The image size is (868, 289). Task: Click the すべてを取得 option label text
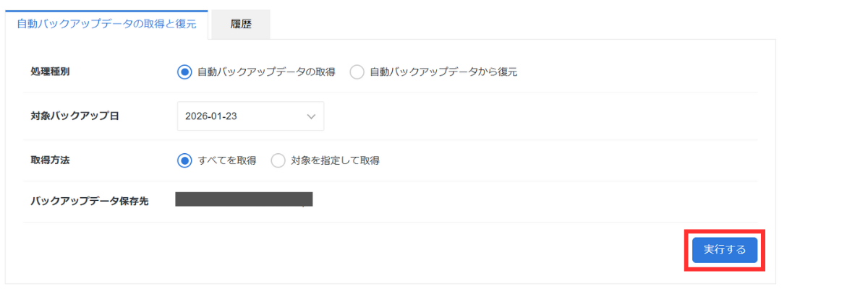click(x=227, y=160)
